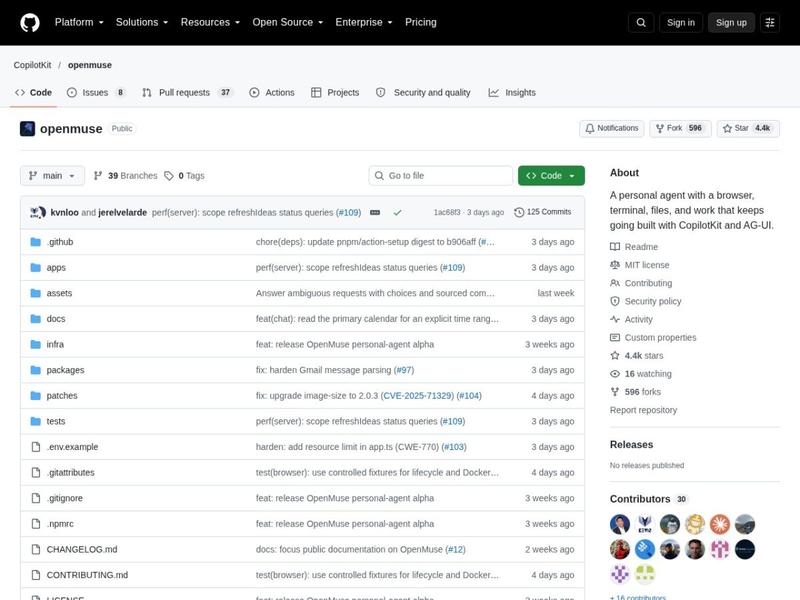Expand the Enterprise menu
The image size is (800, 600).
pos(364,22)
